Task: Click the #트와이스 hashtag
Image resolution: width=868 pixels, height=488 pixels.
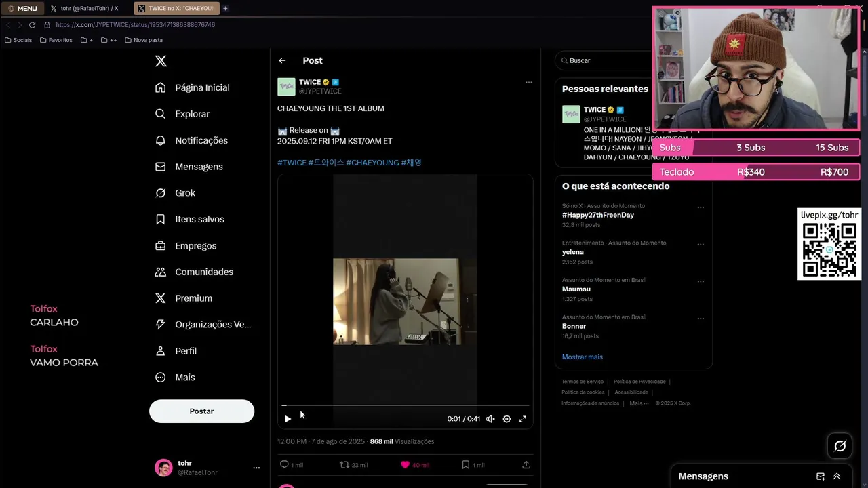Action: (x=326, y=163)
